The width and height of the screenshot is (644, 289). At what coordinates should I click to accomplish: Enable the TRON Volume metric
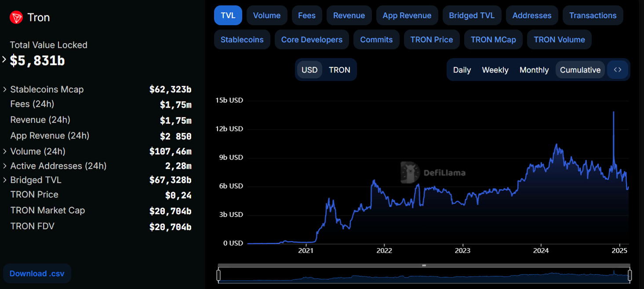pos(559,40)
